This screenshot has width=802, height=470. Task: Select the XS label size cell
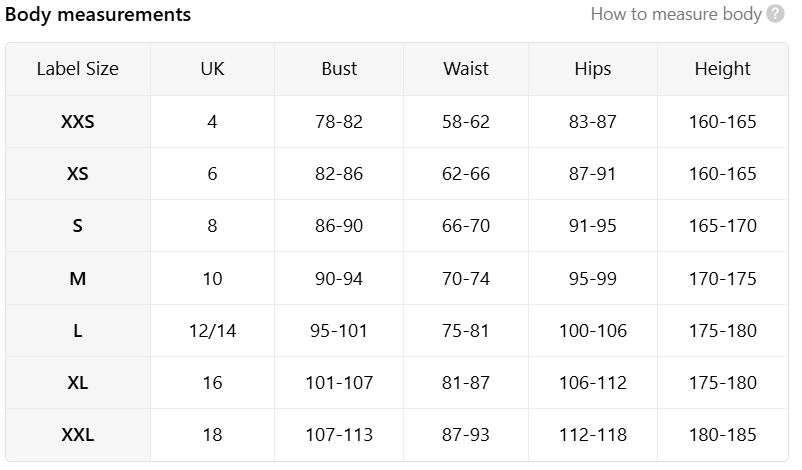(x=78, y=173)
